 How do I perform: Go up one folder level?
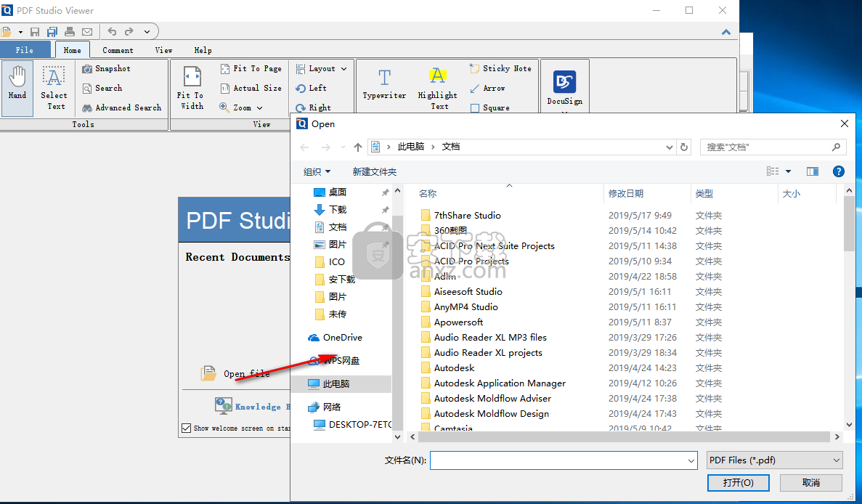(358, 147)
